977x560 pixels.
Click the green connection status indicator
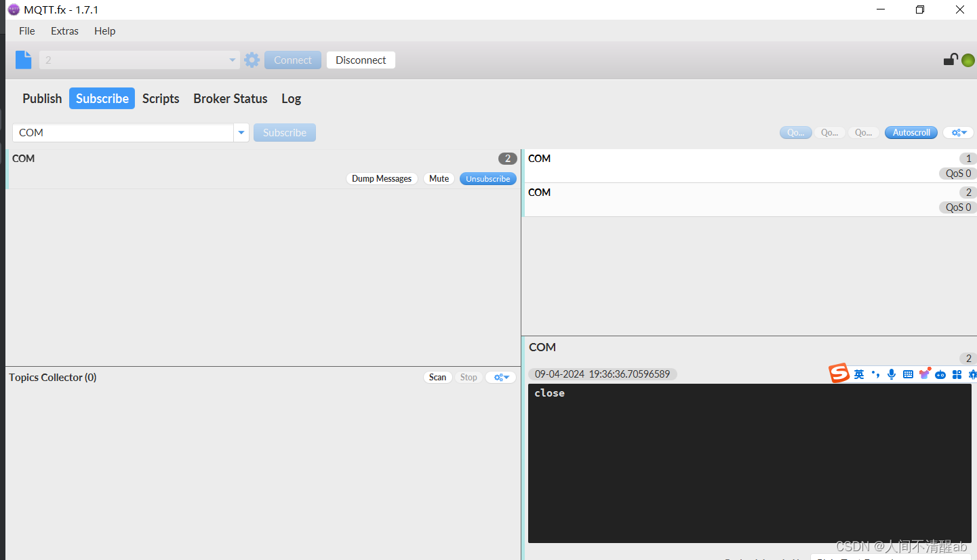(x=968, y=60)
